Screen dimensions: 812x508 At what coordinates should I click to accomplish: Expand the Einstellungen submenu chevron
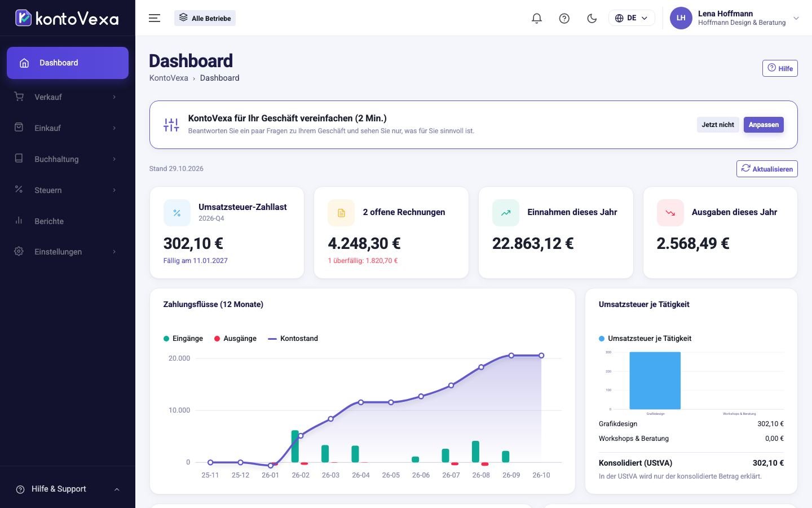pos(114,252)
